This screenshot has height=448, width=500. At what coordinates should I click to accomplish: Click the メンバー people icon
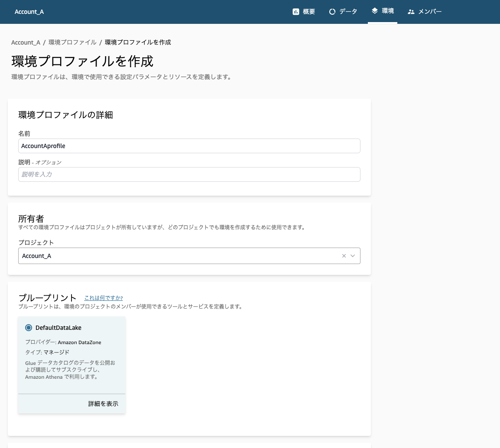click(411, 11)
